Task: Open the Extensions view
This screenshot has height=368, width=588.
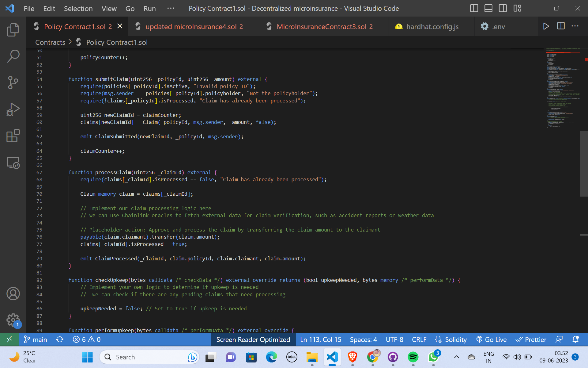Action: (13, 136)
